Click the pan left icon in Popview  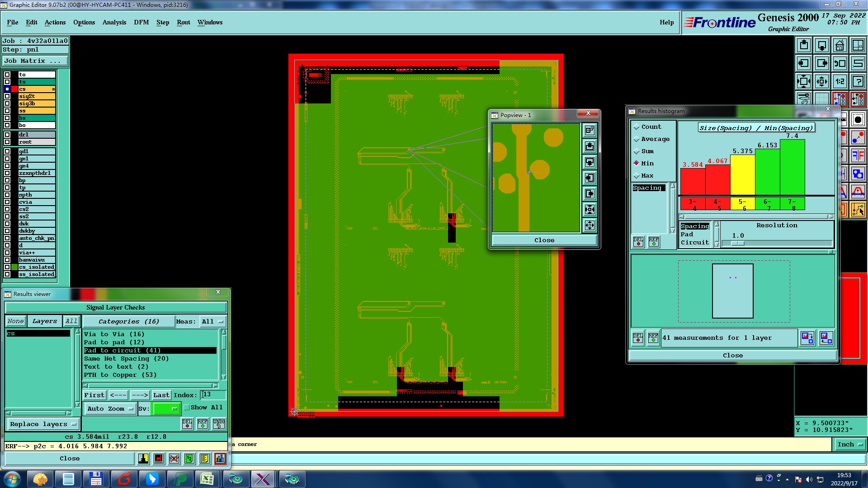click(590, 178)
